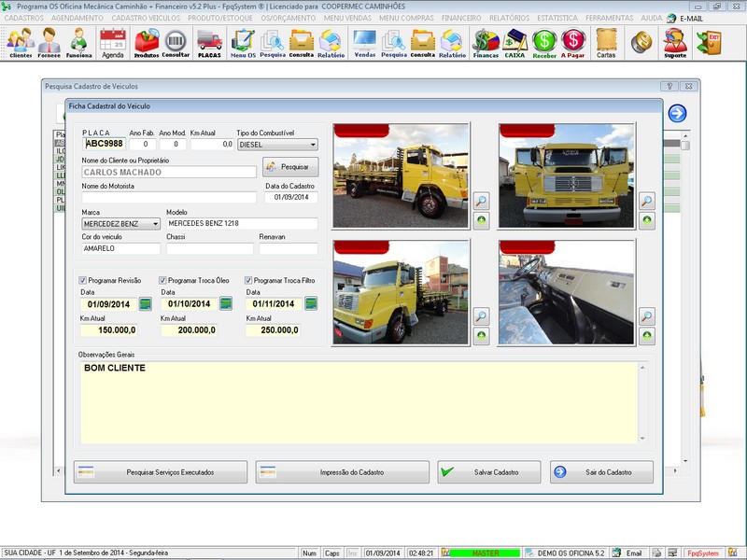Open the date picker beside 01/09/2014 revisão date
This screenshot has width=747, height=560.
(x=146, y=303)
